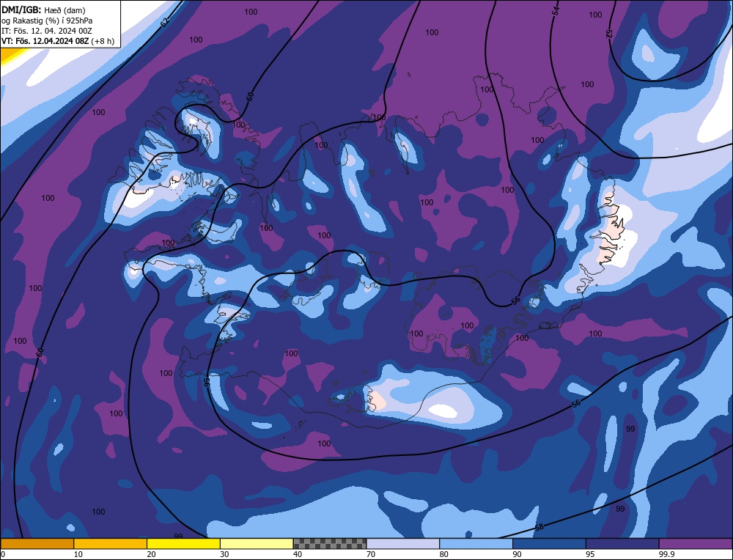The image size is (733, 560).
Task: Click the dark orange 0–10 legend swatch
Action: [37, 543]
